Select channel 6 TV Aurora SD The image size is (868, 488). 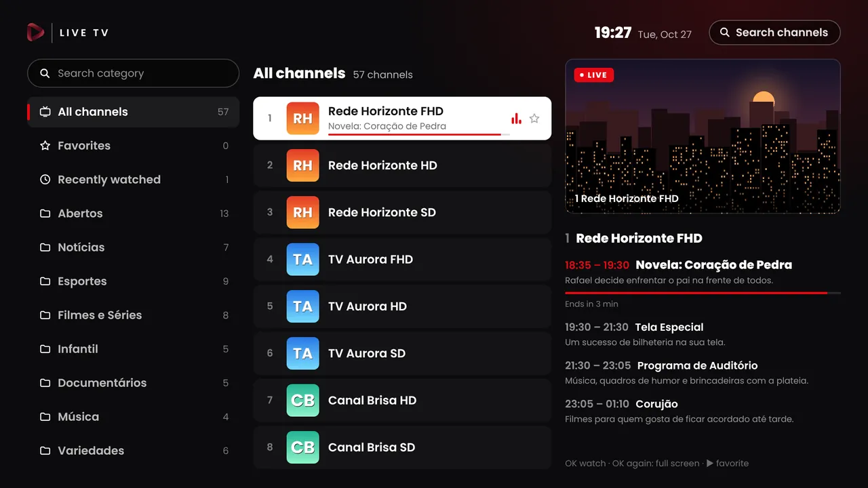(402, 353)
